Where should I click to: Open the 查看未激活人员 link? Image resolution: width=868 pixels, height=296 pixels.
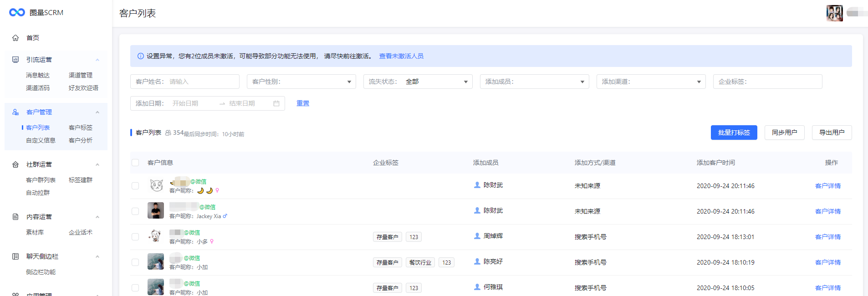401,56
